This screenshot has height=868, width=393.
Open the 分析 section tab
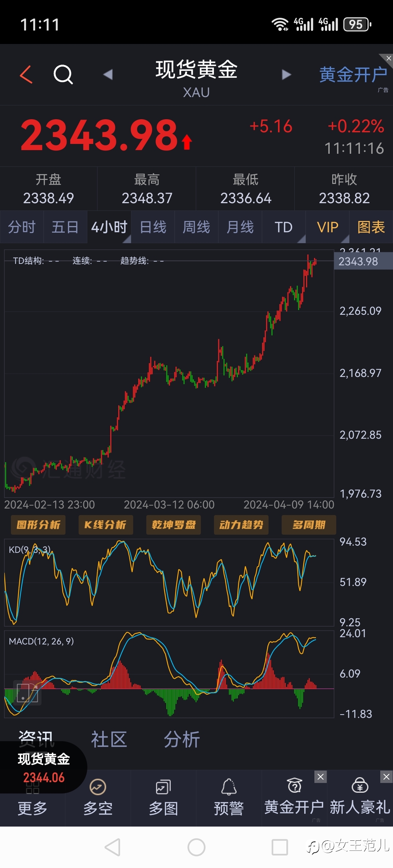tap(182, 740)
